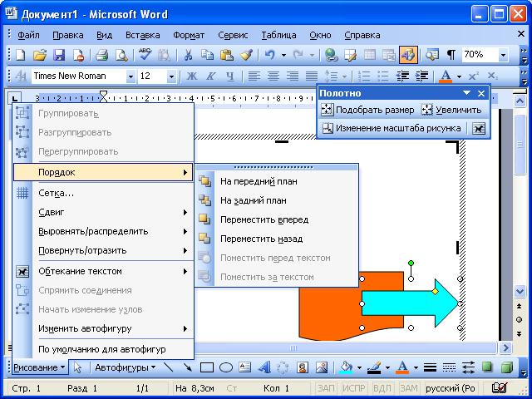The image size is (532, 399).
Task: Toggle the Drawing toolbar button
Action: (408, 55)
